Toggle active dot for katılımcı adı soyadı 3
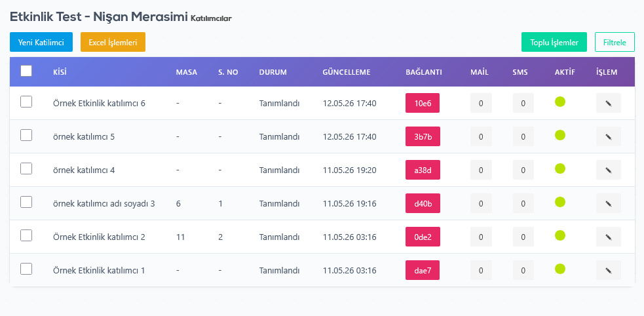This screenshot has width=644, height=316. (x=559, y=202)
